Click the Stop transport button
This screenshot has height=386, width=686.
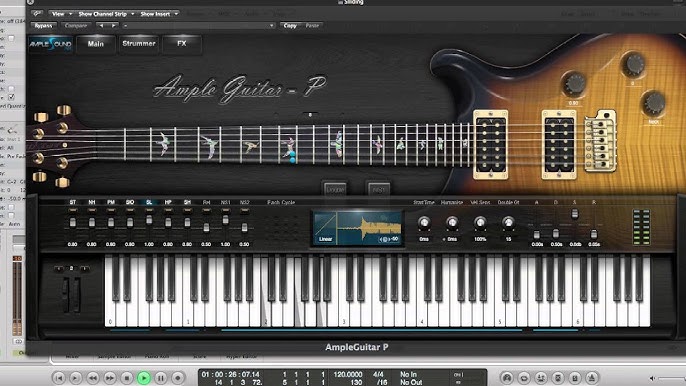[127, 378]
